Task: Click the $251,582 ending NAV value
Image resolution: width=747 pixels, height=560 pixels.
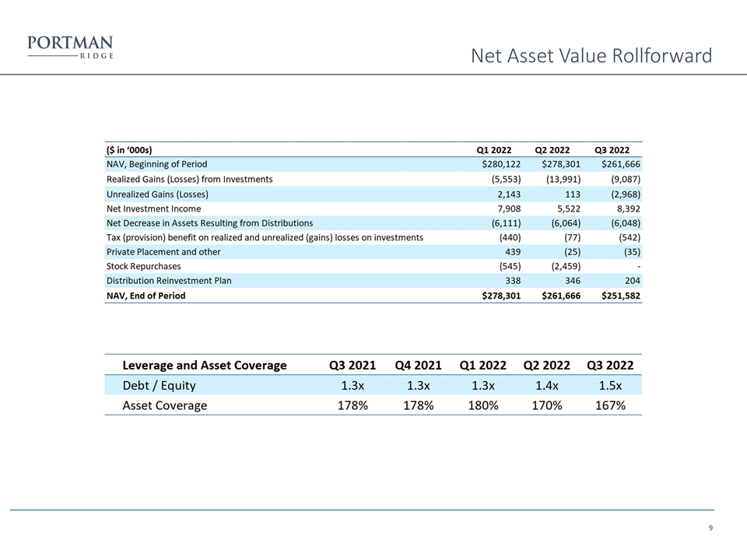Action: click(621, 296)
